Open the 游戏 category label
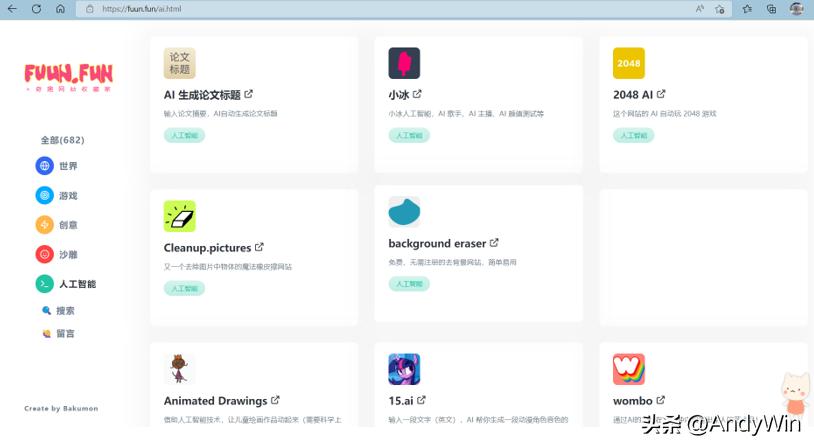This screenshot has height=448, width=814. (x=68, y=196)
